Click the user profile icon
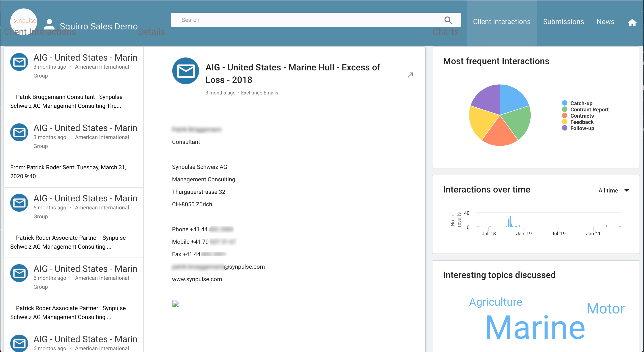Viewport: 644px width, 352px height. pyautogui.click(x=49, y=25)
